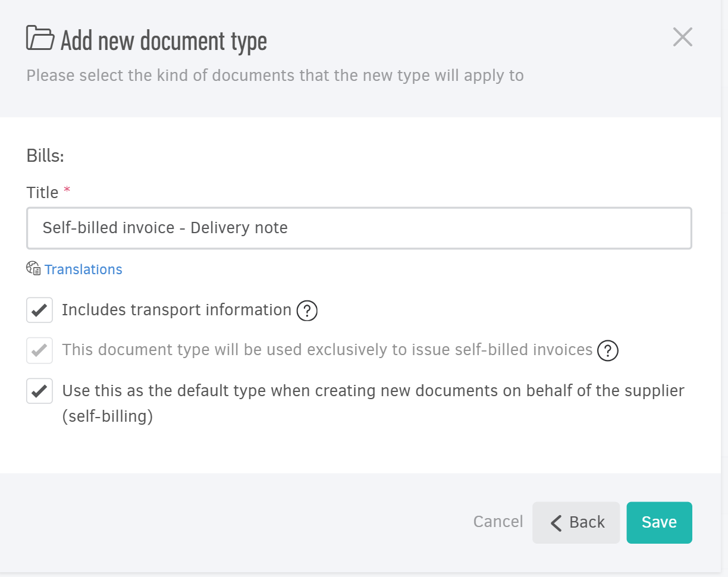Click the Back button
Viewport: 728px width, 577px height.
(576, 522)
